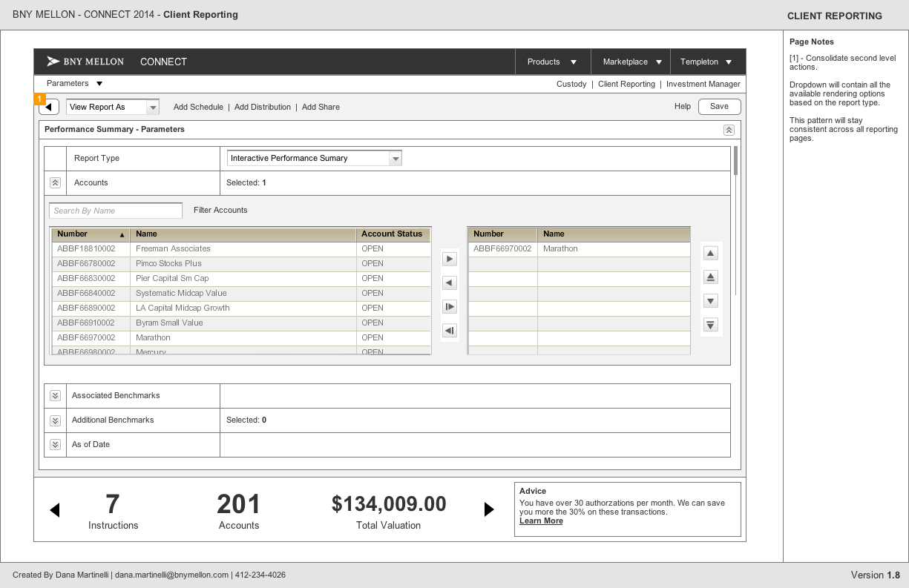The width and height of the screenshot is (909, 588).
Task: Open the Products menu
Action: tap(552, 62)
